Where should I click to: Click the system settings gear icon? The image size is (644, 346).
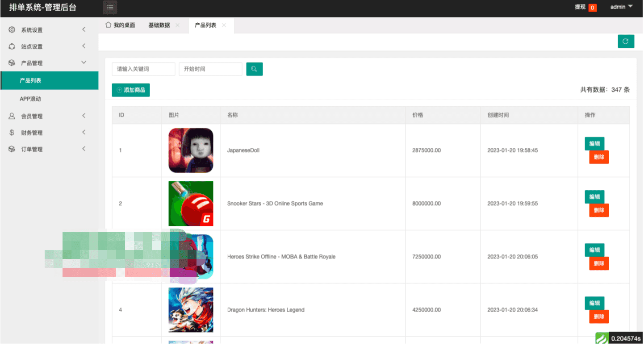pos(12,30)
